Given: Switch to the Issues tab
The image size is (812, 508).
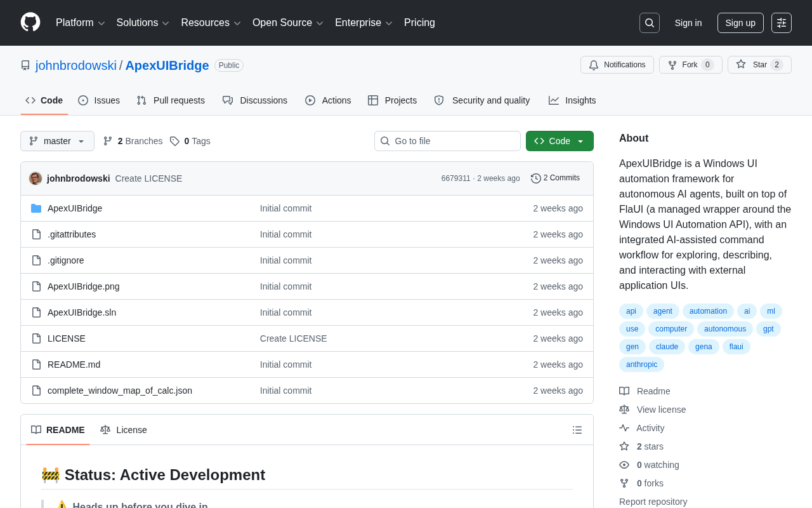Looking at the screenshot, I should coord(99,100).
